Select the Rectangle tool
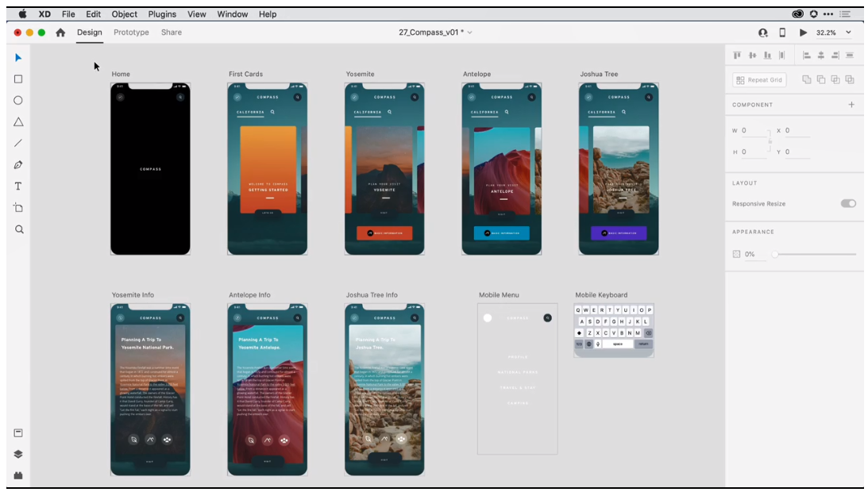Image resolution: width=868 pixels, height=492 pixels. pos(18,79)
